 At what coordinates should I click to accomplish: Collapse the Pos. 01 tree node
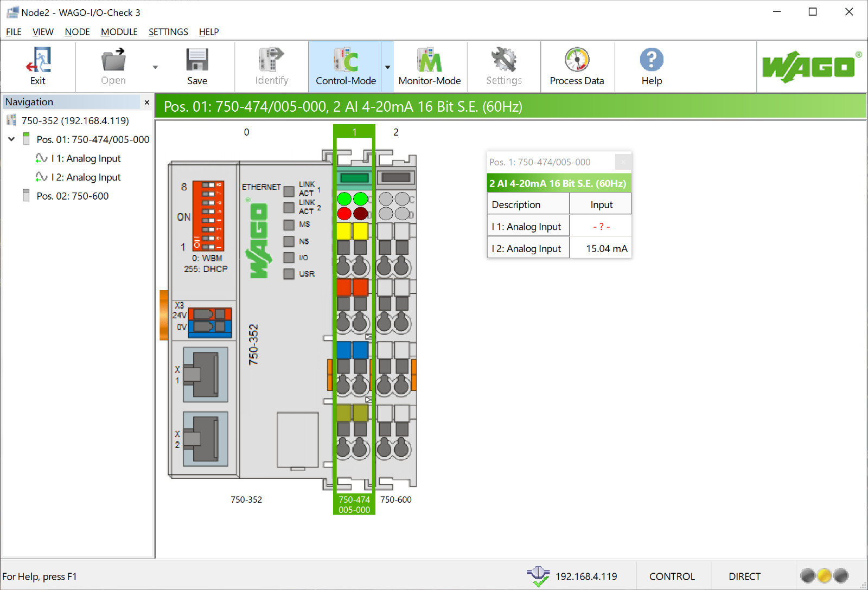[x=11, y=139]
